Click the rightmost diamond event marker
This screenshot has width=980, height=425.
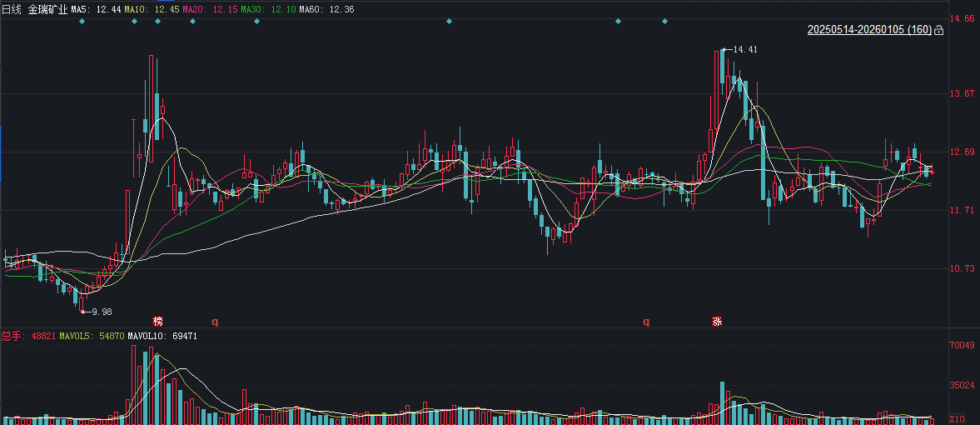(x=664, y=21)
